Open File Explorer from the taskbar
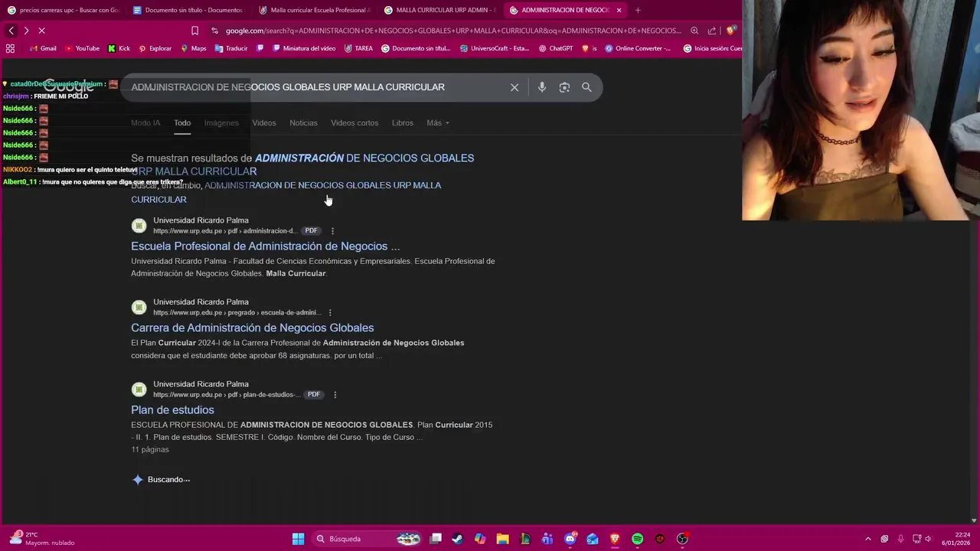Image resolution: width=980 pixels, height=551 pixels. coord(502,539)
